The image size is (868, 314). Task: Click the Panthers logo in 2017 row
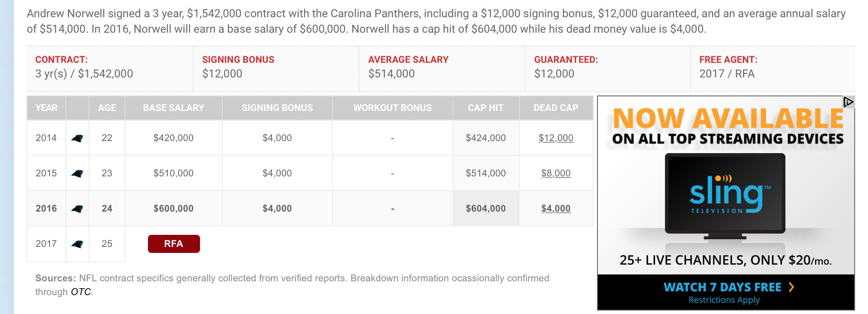click(77, 244)
